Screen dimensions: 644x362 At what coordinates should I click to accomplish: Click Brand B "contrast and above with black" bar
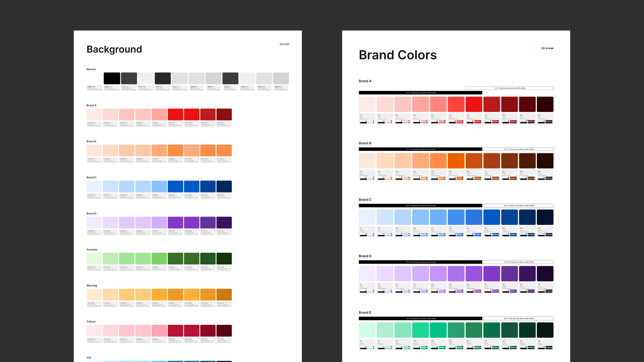tap(421, 149)
